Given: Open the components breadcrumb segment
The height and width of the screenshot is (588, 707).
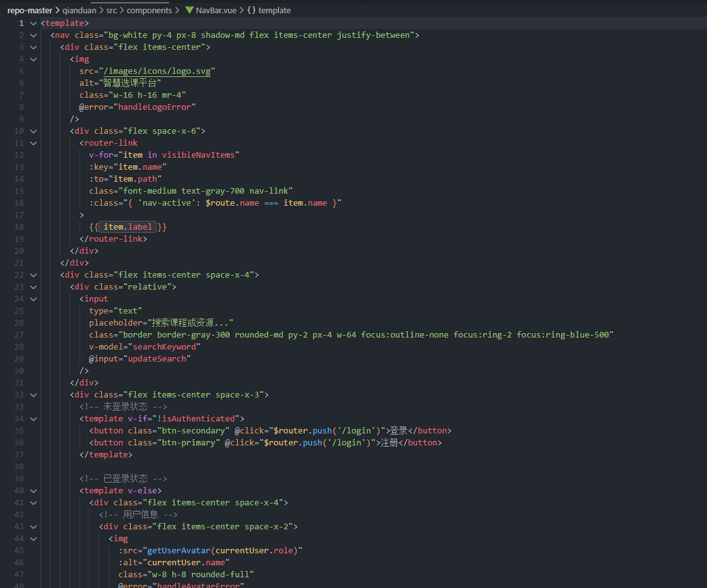Looking at the screenshot, I should [x=149, y=10].
